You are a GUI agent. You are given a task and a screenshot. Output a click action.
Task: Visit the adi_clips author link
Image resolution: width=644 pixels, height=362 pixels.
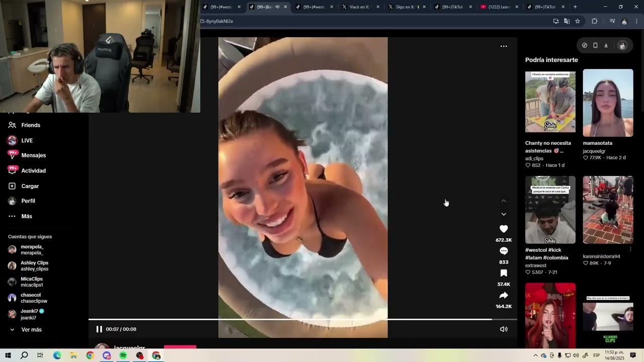pos(534,158)
